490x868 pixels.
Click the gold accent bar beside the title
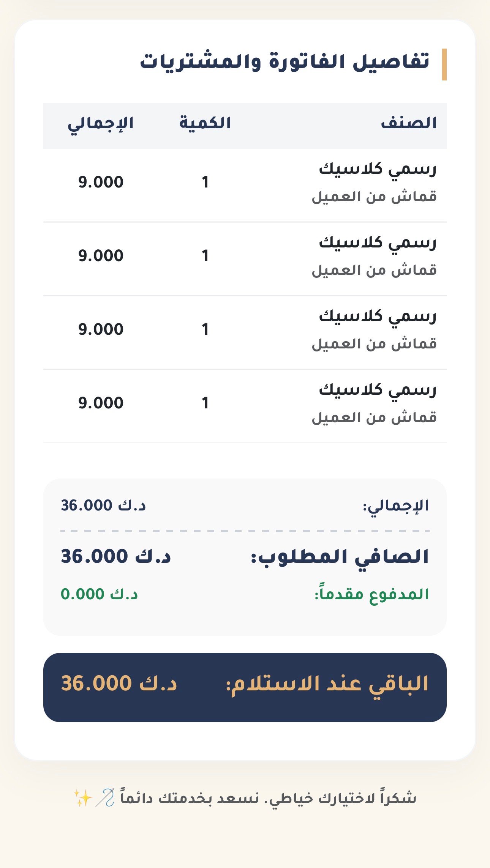(444, 65)
